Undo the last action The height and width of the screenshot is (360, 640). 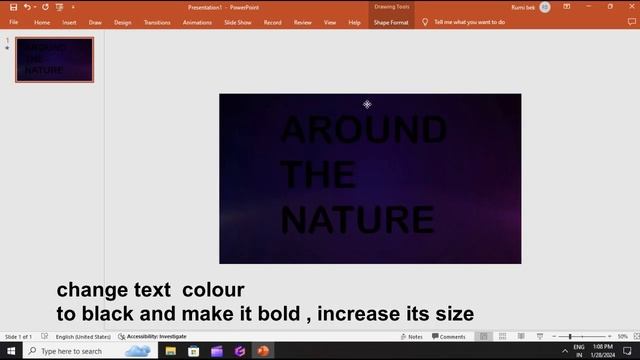(x=27, y=7)
